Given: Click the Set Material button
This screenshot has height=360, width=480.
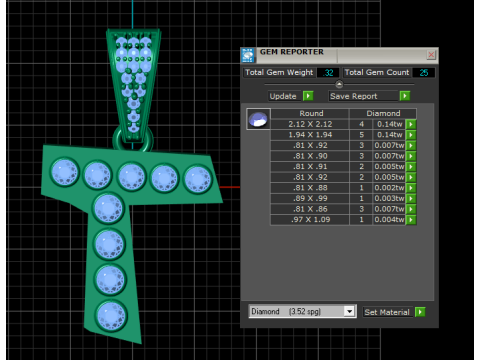Looking at the screenshot, I should pos(387,312).
